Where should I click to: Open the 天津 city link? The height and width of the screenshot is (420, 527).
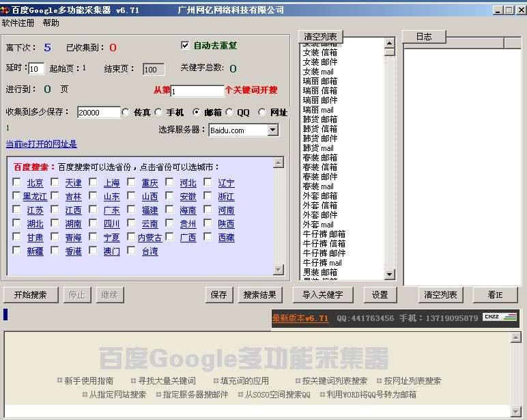coord(73,182)
